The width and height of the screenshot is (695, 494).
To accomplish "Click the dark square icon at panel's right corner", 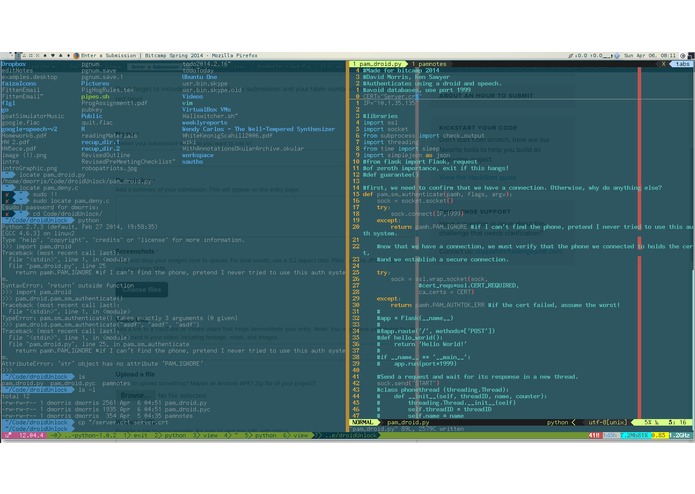I will 691,56.
